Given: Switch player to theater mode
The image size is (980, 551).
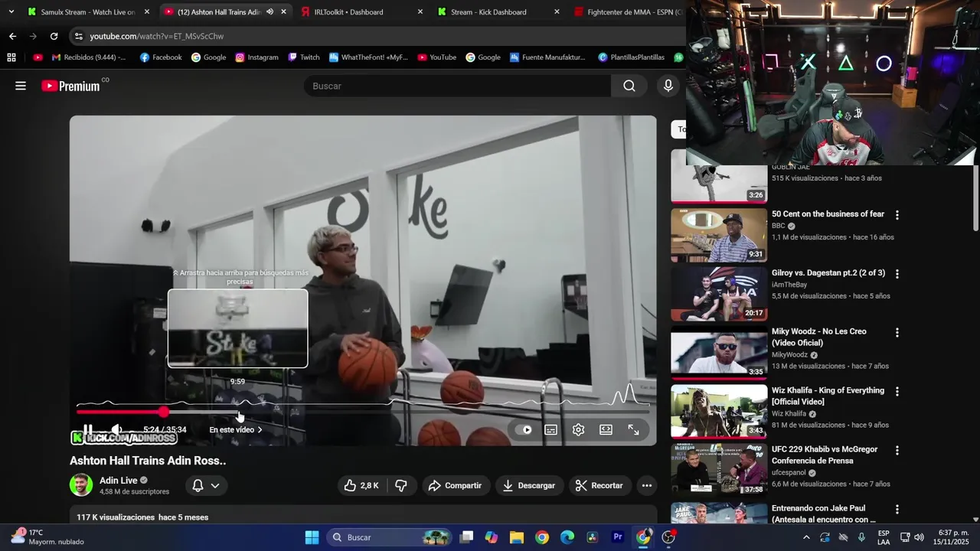Looking at the screenshot, I should coord(606,429).
